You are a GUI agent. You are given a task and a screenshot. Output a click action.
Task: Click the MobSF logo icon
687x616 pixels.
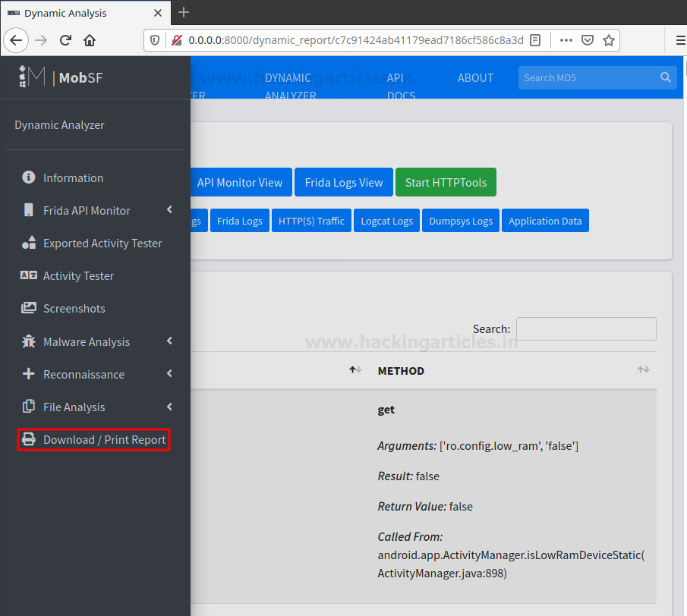32,77
